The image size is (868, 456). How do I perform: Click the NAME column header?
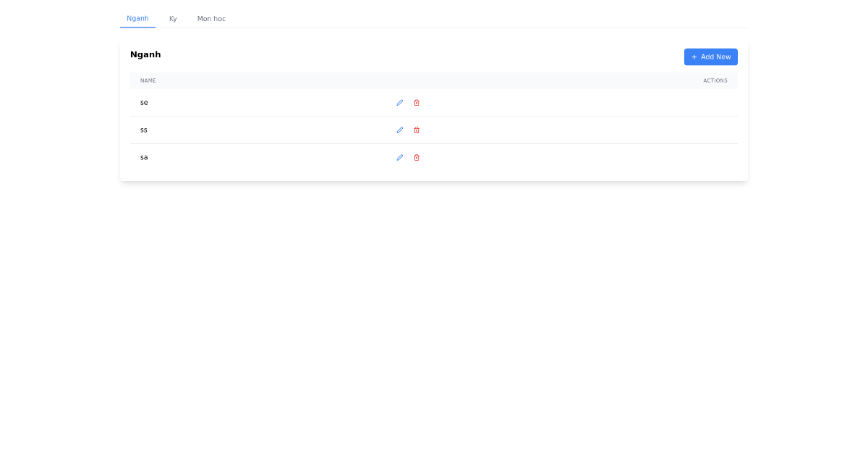148,80
